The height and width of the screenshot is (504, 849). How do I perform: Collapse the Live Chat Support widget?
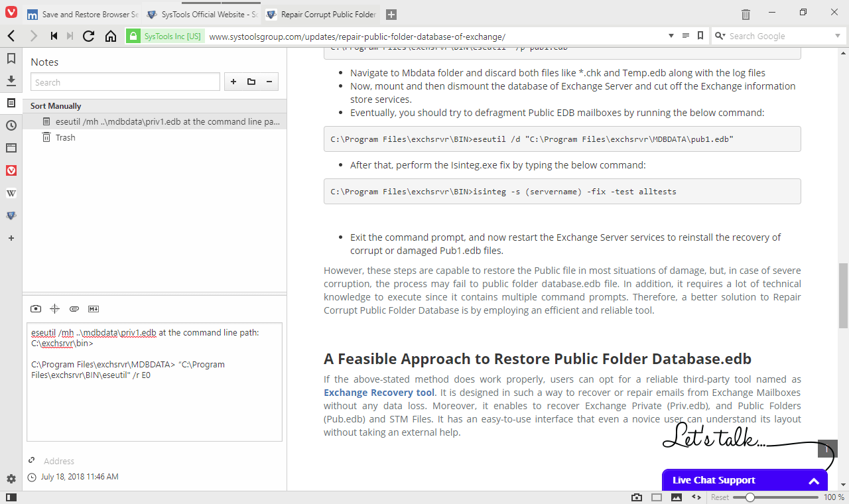coord(814,480)
